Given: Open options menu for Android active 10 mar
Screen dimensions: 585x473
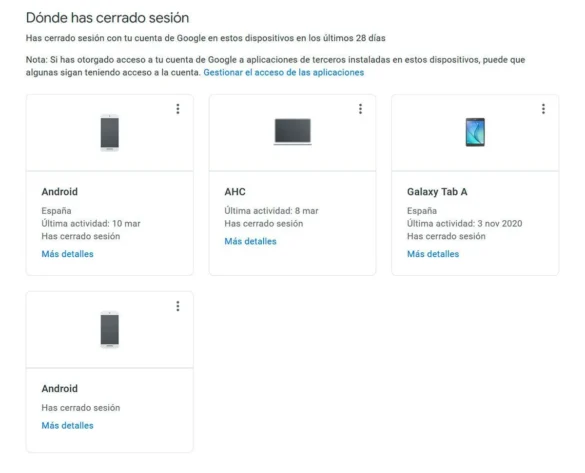Looking at the screenshot, I should click(178, 109).
